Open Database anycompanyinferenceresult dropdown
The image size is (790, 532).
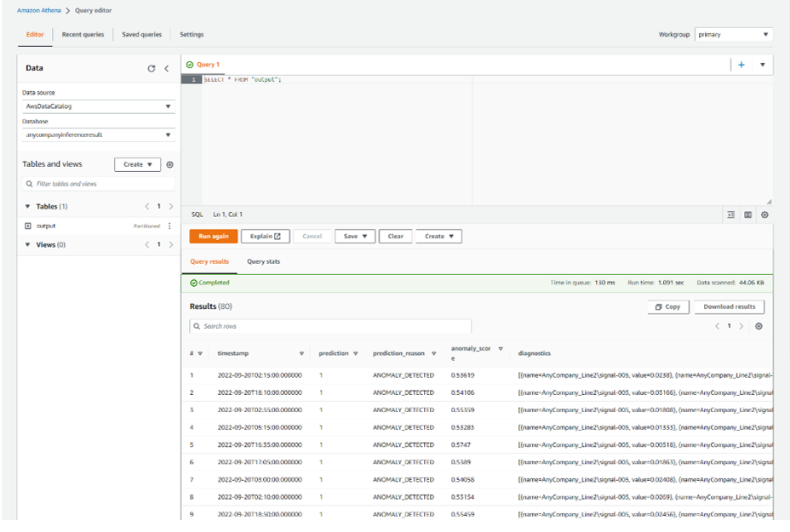[x=99, y=135]
